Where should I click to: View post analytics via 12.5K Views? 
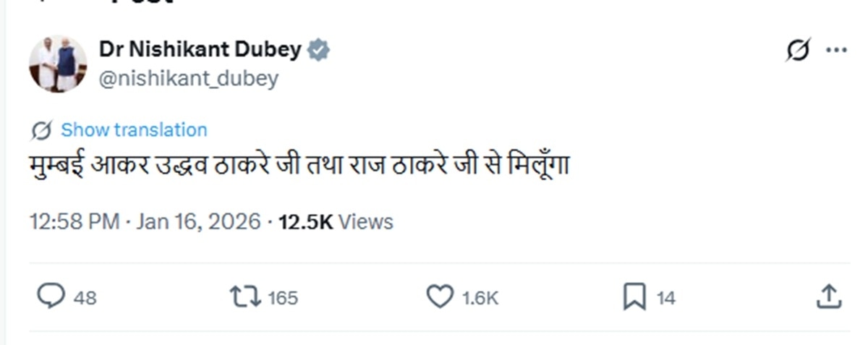coord(336,221)
